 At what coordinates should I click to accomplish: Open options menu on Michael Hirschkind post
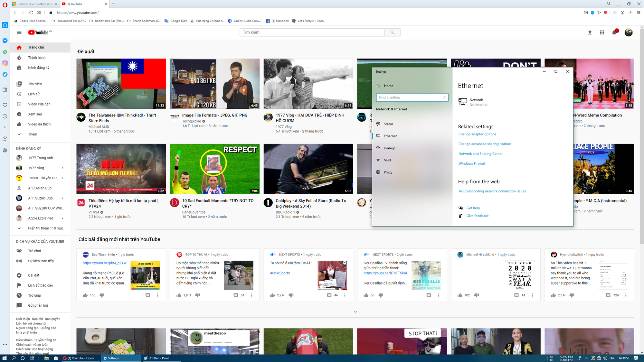tap(532, 295)
